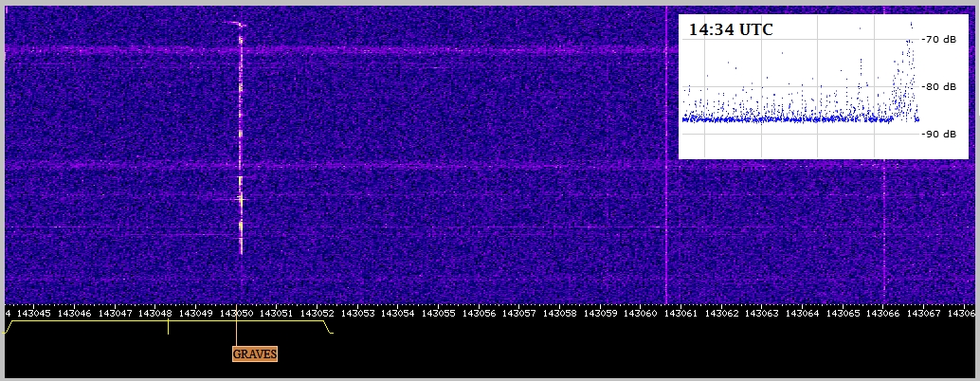Click the 143061 frequency scale label

pos(681,313)
